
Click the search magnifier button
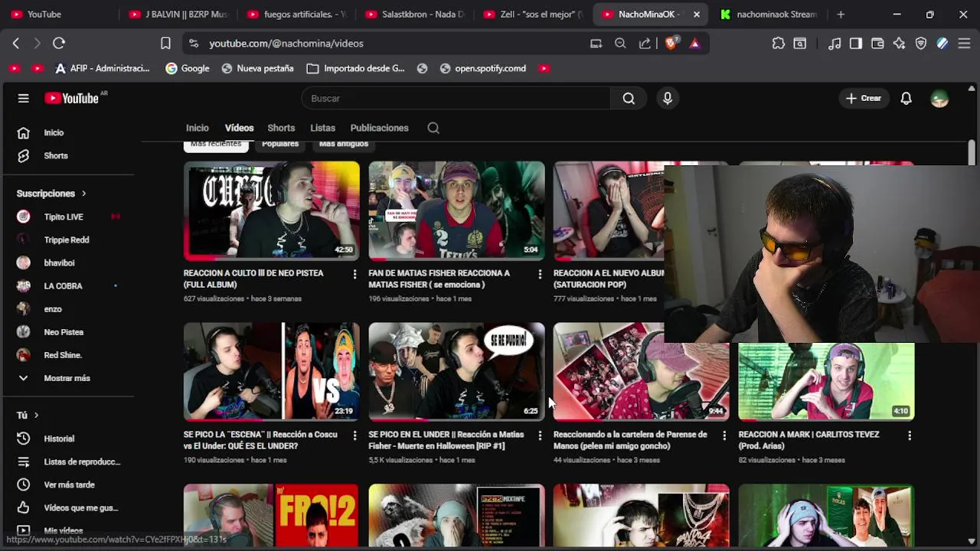click(629, 98)
